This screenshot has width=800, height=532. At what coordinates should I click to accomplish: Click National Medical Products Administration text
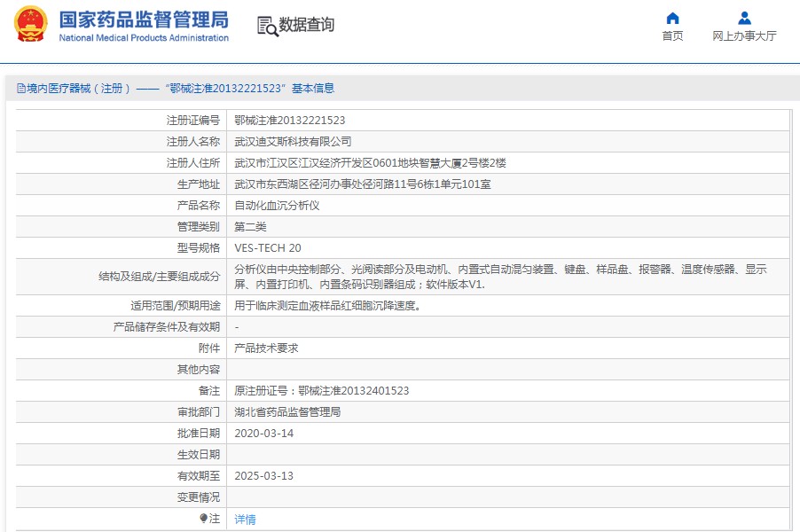[144, 38]
